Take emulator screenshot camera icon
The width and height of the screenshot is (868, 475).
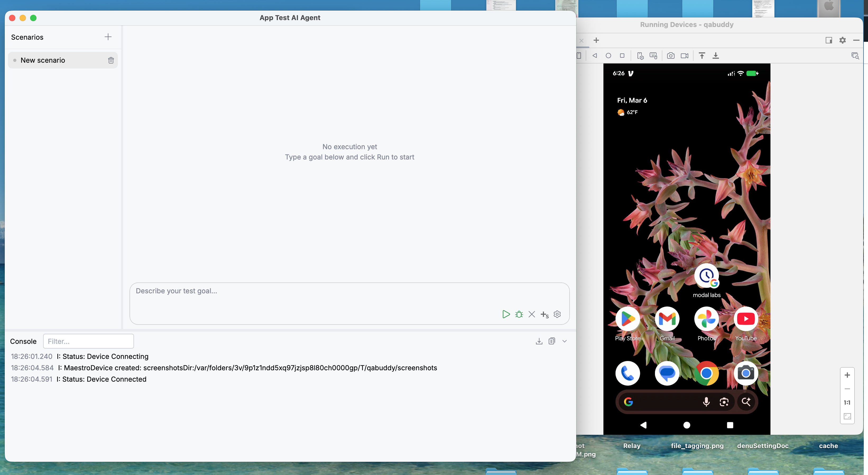click(671, 56)
